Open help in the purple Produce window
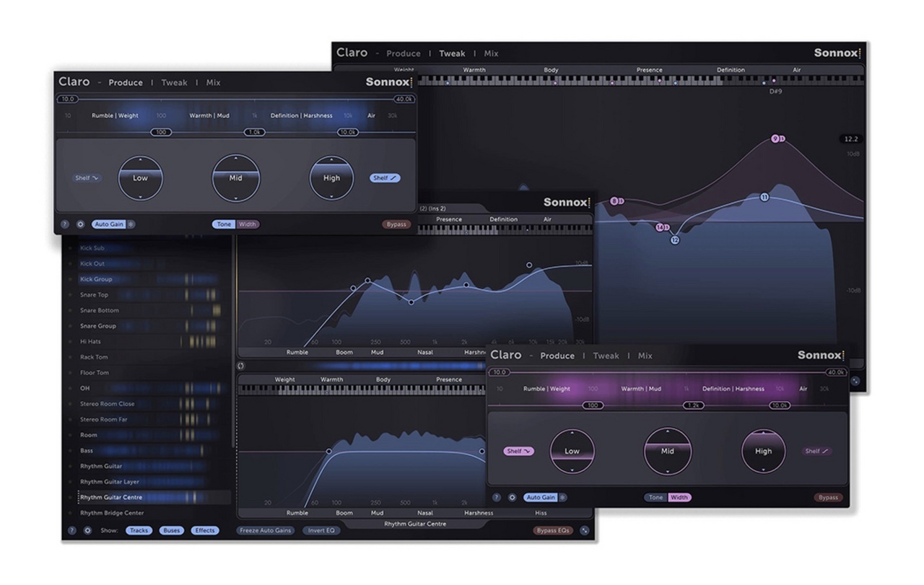 coord(497,498)
